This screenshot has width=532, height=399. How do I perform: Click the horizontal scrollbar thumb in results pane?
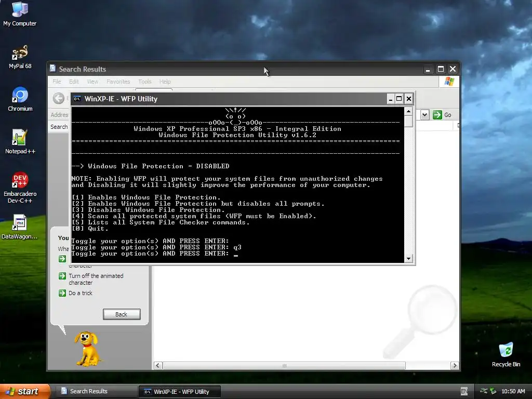click(x=284, y=365)
